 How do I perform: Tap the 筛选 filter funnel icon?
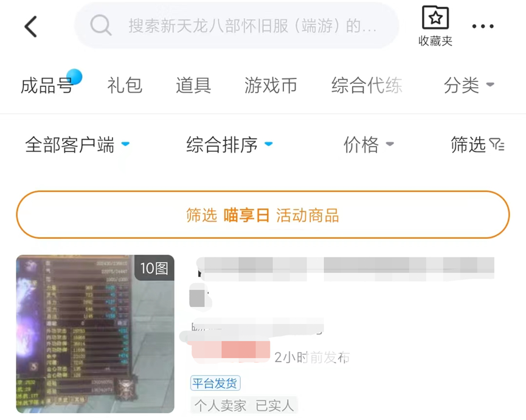click(497, 145)
